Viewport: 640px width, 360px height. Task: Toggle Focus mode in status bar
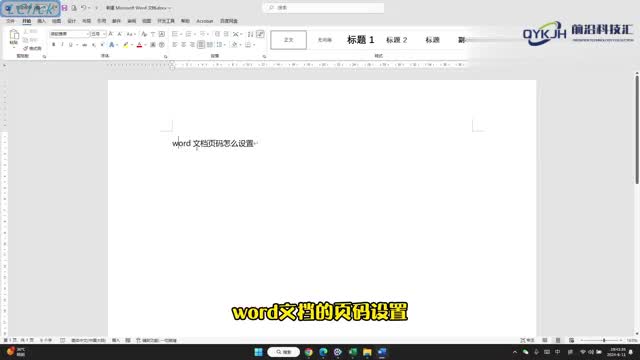527,340
